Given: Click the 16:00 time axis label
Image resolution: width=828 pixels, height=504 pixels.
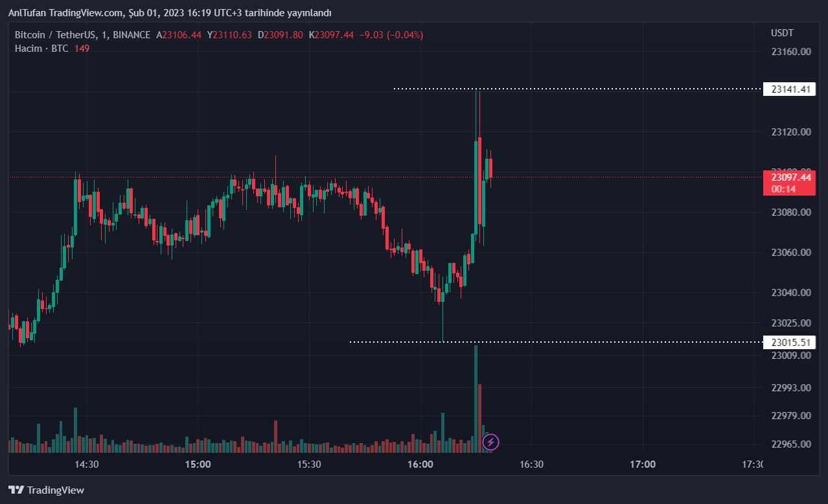Looking at the screenshot, I should [x=420, y=464].
